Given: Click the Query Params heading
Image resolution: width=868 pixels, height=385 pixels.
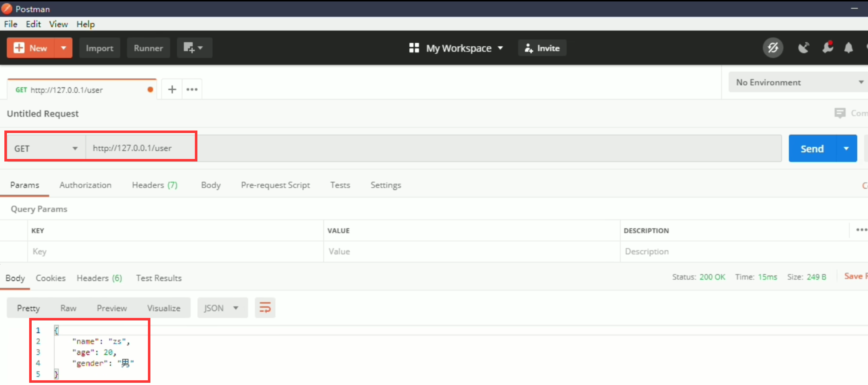Looking at the screenshot, I should [39, 209].
